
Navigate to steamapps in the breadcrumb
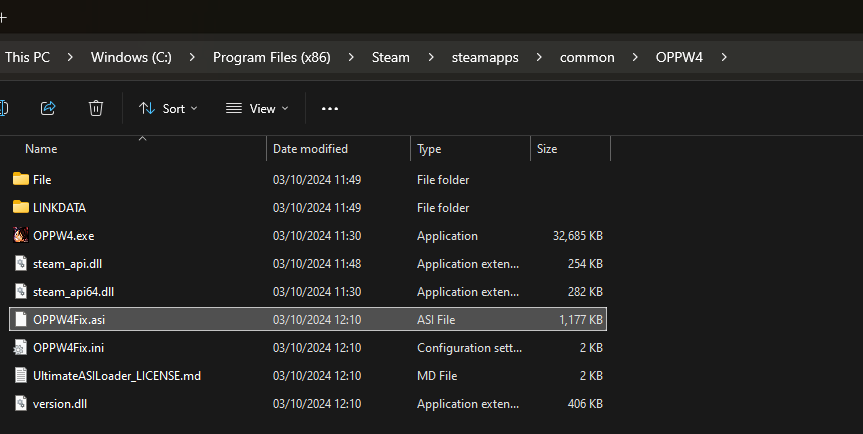tap(485, 57)
